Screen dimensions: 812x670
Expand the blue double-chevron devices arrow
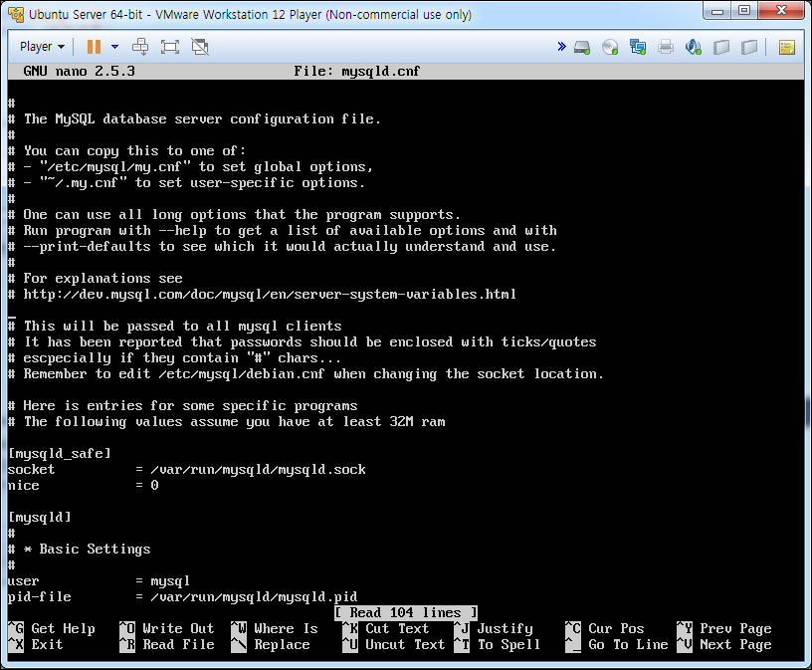[x=561, y=47]
